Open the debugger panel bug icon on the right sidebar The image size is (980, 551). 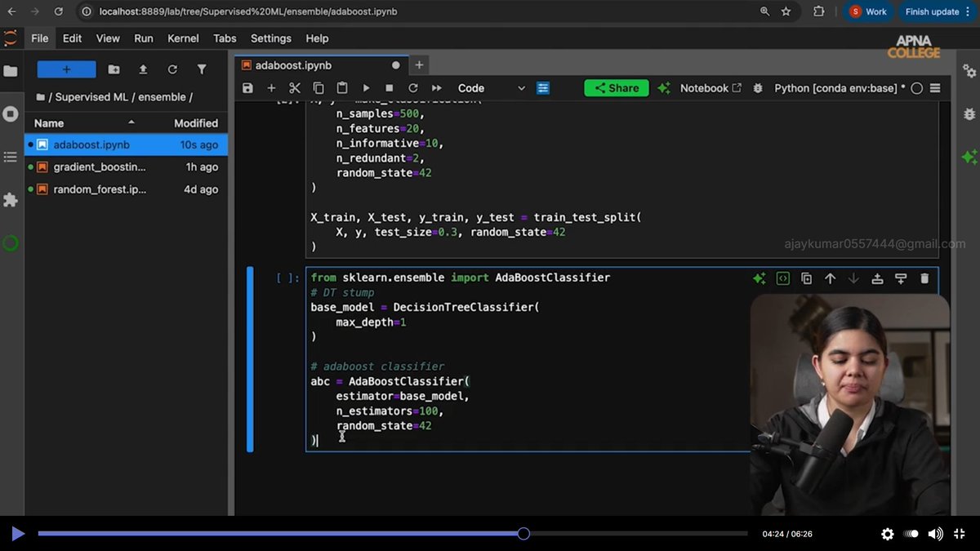click(969, 113)
